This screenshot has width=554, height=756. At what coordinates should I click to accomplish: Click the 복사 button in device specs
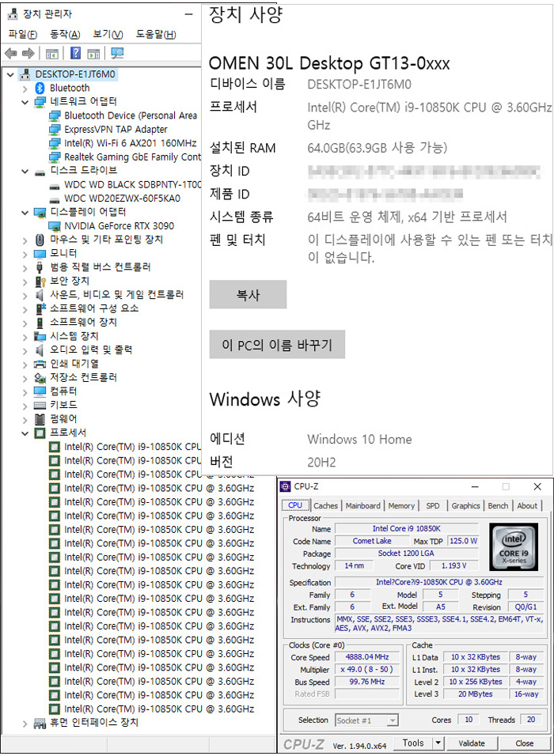click(x=248, y=295)
